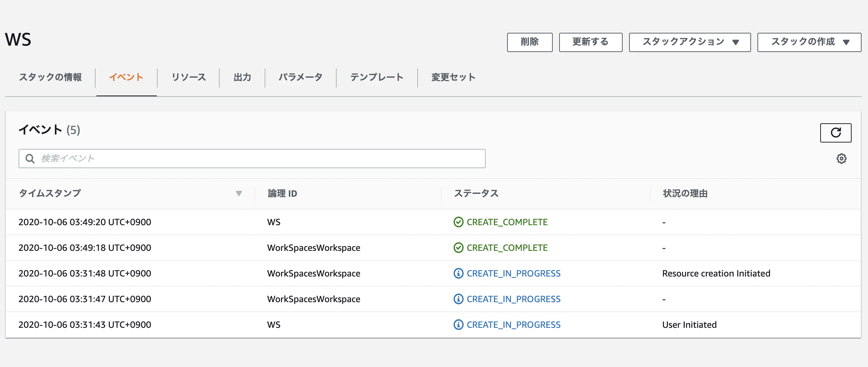Click the refresh events icon button

pos(836,133)
